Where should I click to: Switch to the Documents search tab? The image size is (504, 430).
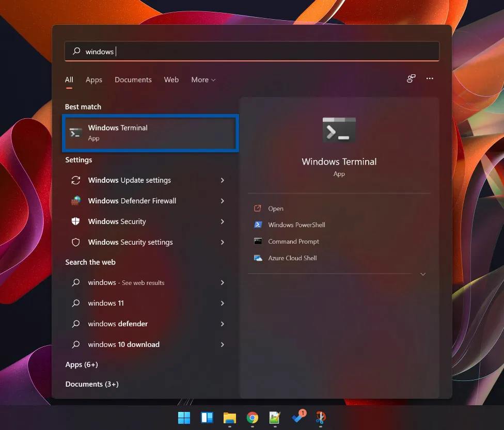tap(133, 79)
